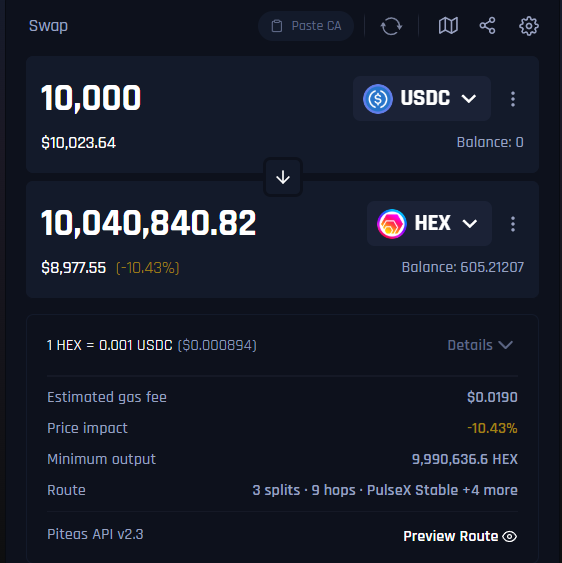Click the route summary 3 splits · 9 hops
Screen dimensions: 562x563
(304, 490)
